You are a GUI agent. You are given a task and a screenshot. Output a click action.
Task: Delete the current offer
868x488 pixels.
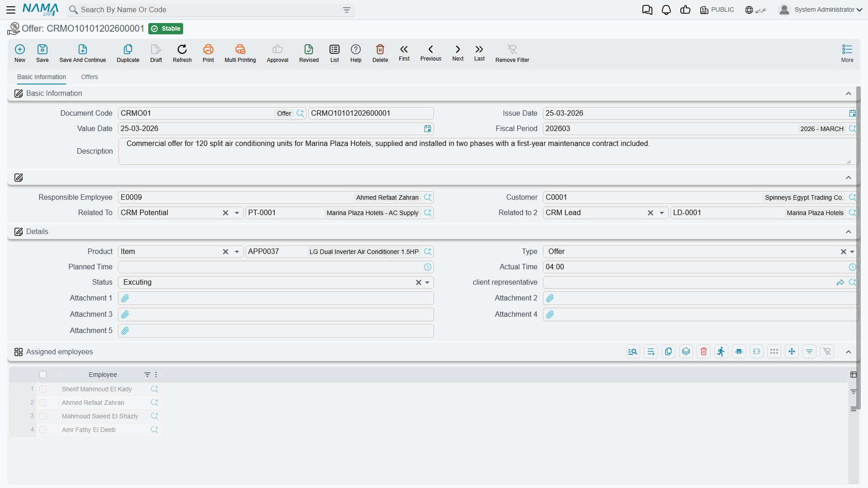[380, 53]
